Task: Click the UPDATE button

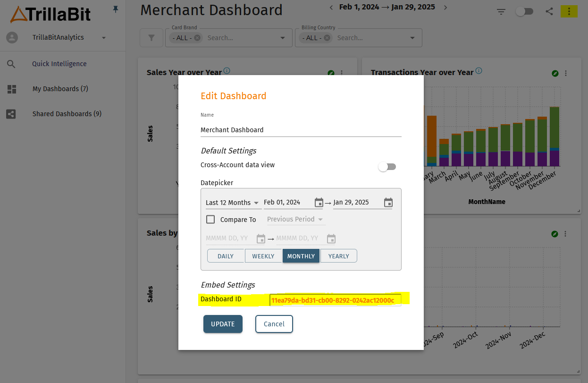Action: click(x=223, y=324)
